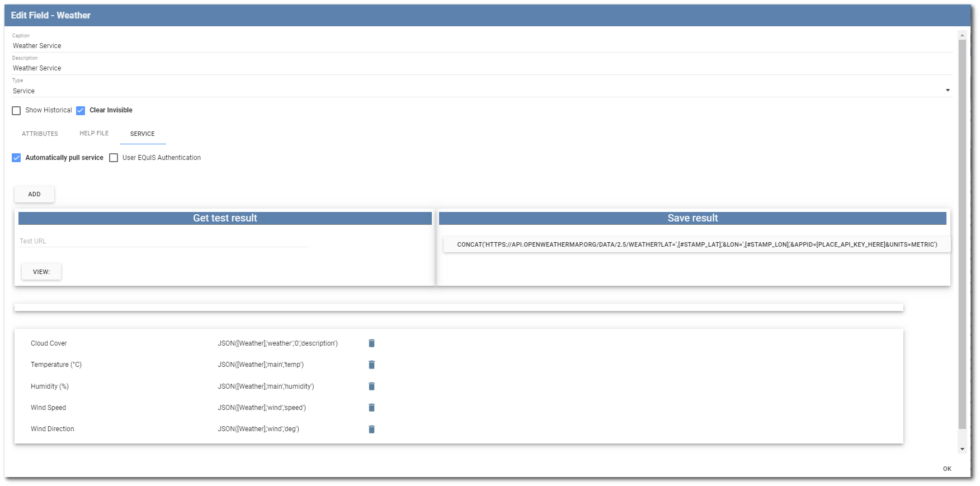The image size is (980, 486).
Task: Uncheck the Clear Invisible checkbox
Action: coord(81,111)
